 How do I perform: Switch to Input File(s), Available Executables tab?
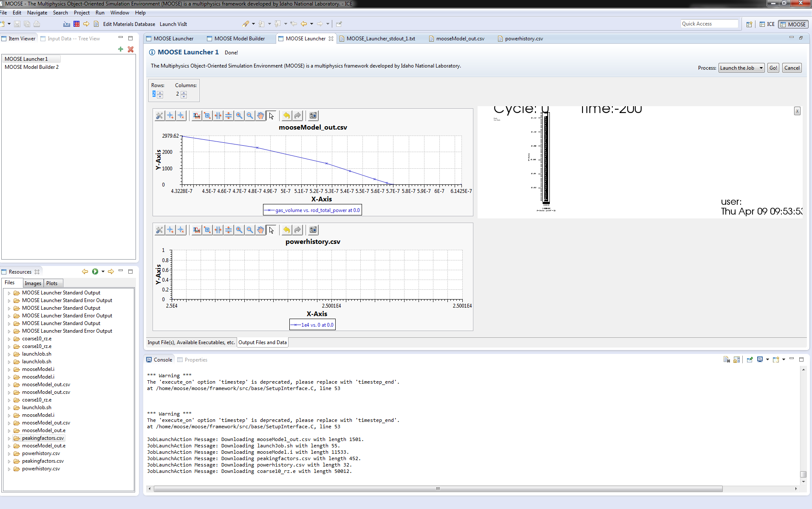point(191,342)
